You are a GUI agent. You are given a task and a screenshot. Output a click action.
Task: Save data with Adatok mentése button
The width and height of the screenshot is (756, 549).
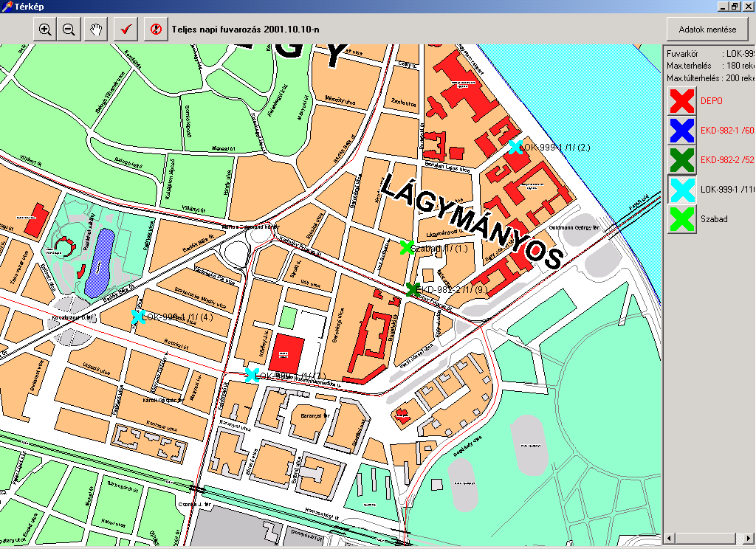click(x=707, y=30)
